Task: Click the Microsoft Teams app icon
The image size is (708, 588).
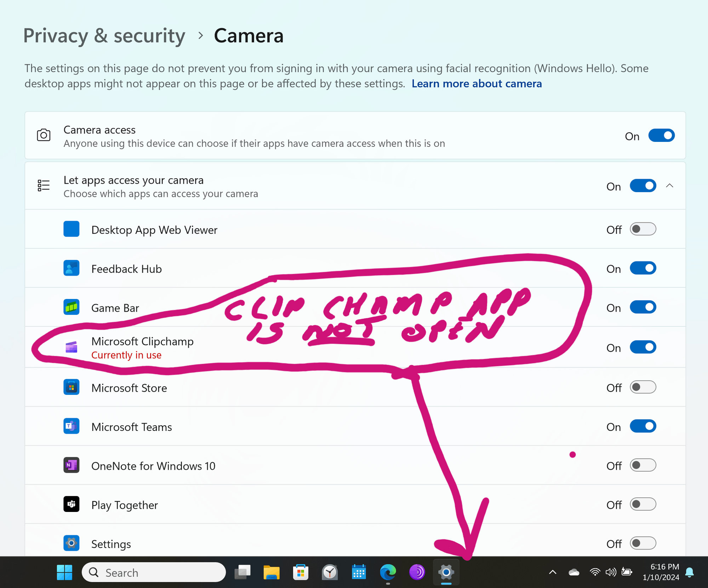Action: tap(71, 426)
